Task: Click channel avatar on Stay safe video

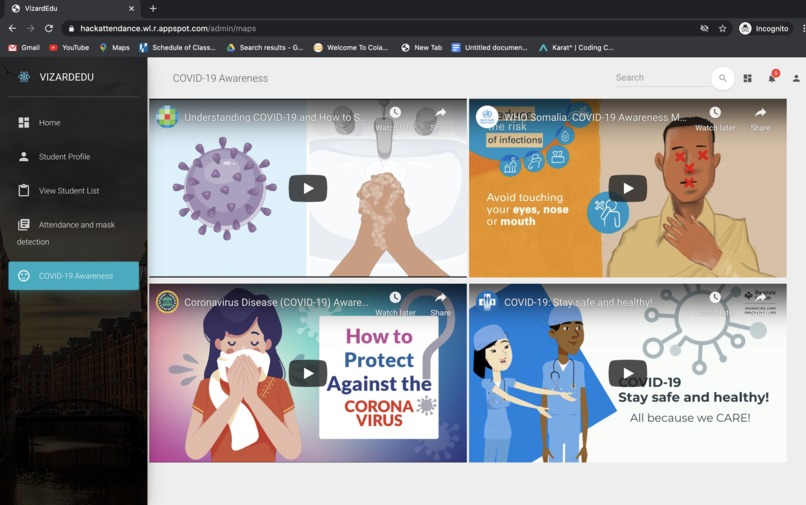Action: pyautogui.click(x=487, y=302)
